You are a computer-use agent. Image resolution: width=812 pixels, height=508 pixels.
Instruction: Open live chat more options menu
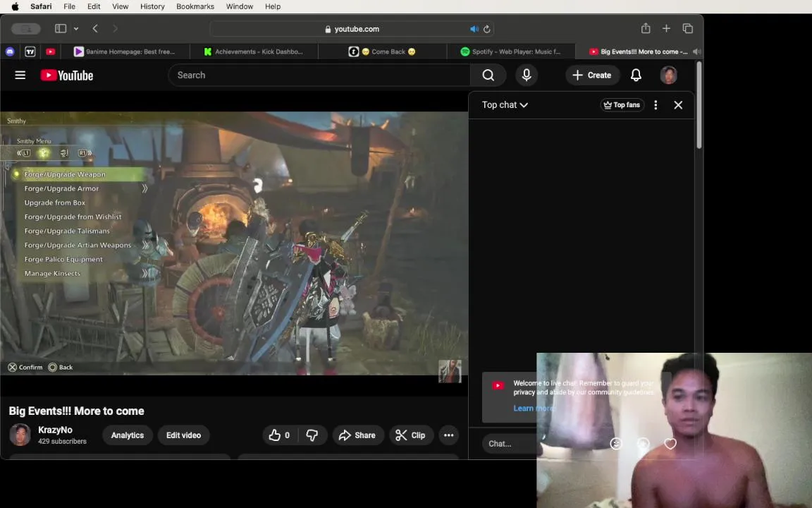click(656, 104)
